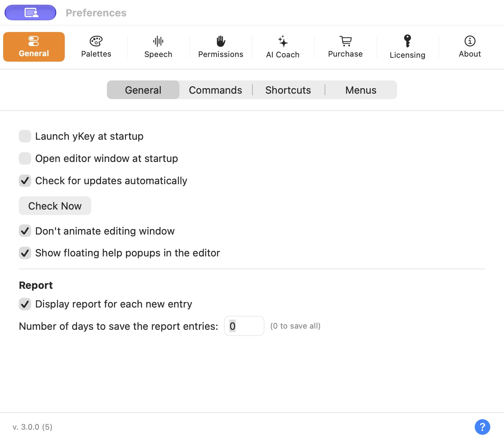Screen dimensions: 504x441
Task: Click the version v. 3.0.0 (5) text
Action: click(x=32, y=427)
